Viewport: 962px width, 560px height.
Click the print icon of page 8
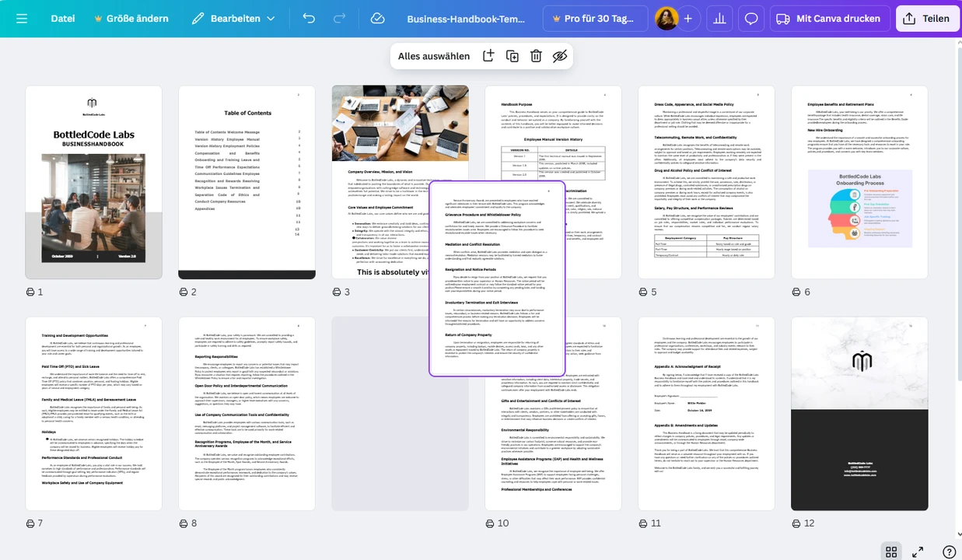[184, 523]
